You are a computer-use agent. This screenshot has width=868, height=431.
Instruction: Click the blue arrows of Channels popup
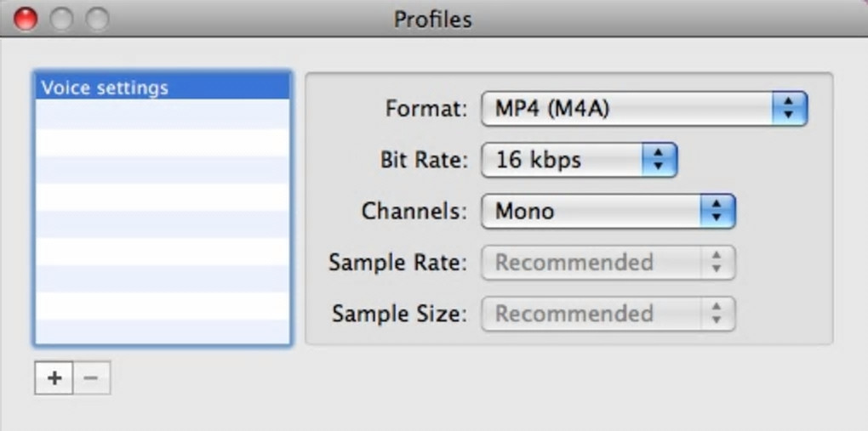(x=717, y=211)
